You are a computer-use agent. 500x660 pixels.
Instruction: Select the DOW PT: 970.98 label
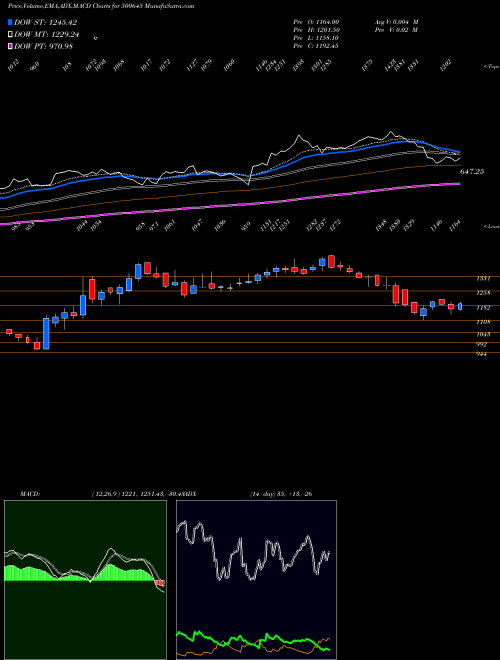(x=43, y=46)
